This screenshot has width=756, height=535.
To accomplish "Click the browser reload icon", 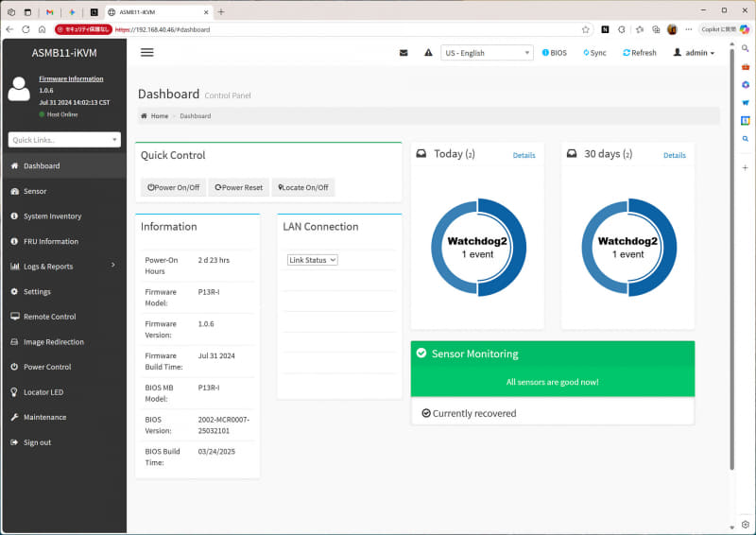I will click(26, 29).
